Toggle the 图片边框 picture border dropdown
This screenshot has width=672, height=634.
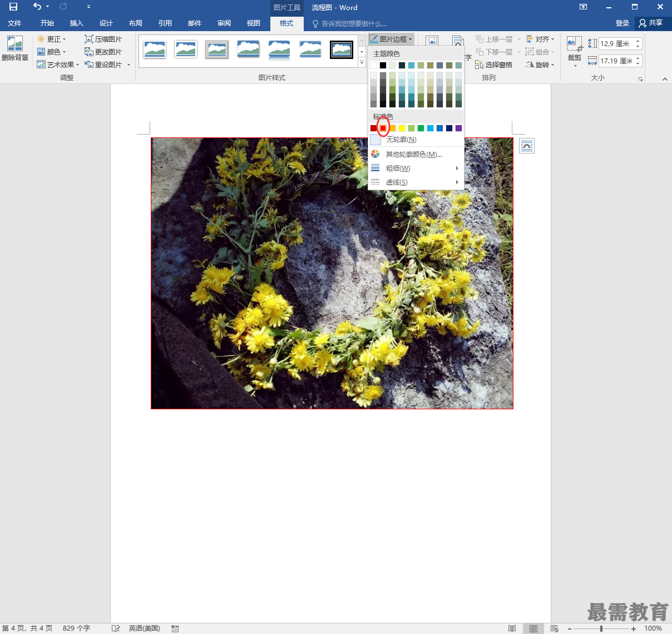(x=391, y=39)
